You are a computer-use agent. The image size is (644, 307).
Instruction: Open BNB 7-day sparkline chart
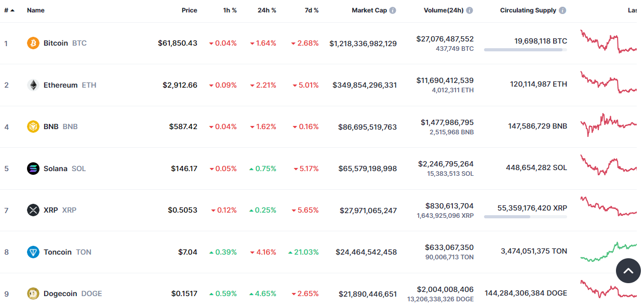coord(608,124)
